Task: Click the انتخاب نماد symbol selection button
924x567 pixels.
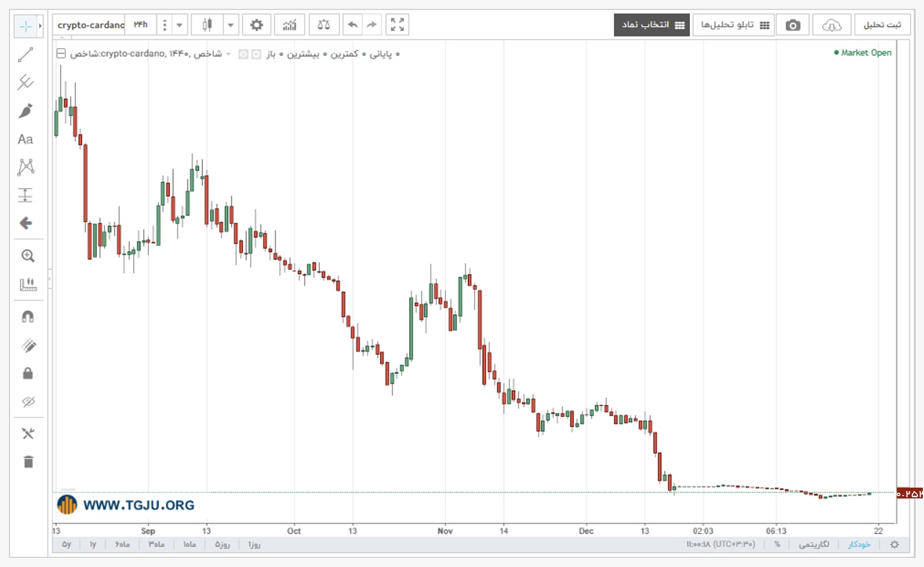Action: coord(652,25)
